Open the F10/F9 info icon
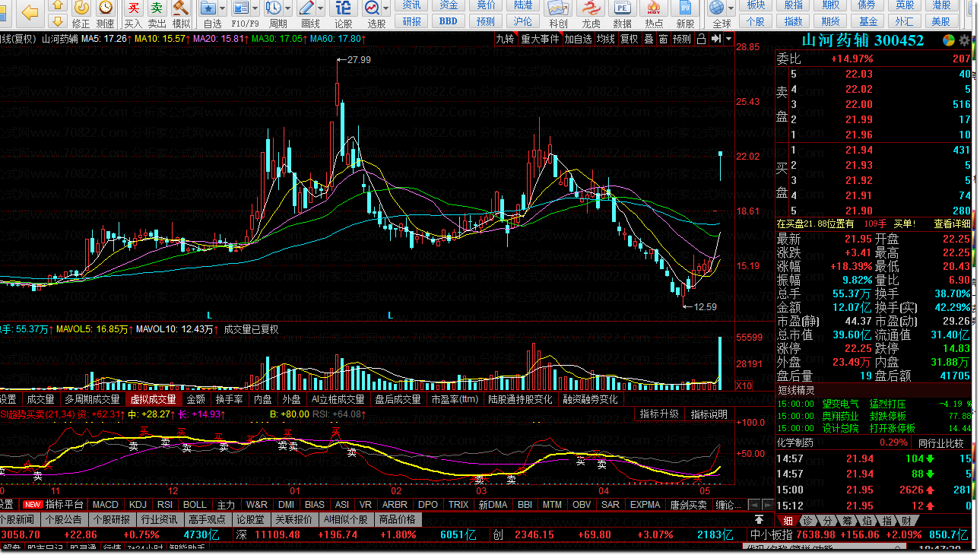This screenshot has height=555, width=980. (241, 8)
